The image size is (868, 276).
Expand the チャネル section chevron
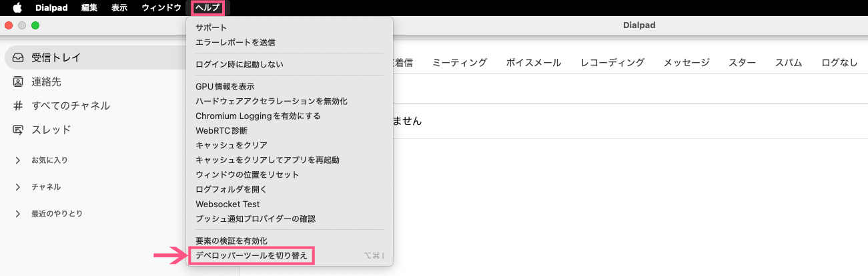tap(18, 187)
